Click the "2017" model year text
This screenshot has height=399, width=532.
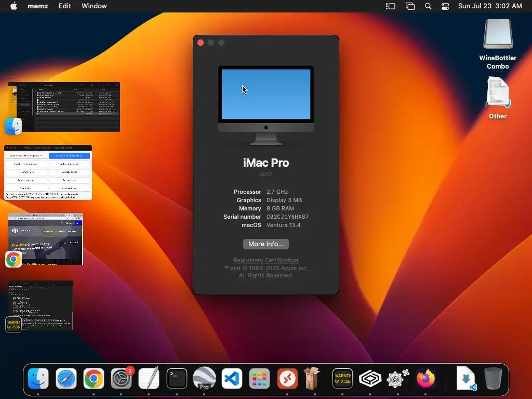[265, 175]
